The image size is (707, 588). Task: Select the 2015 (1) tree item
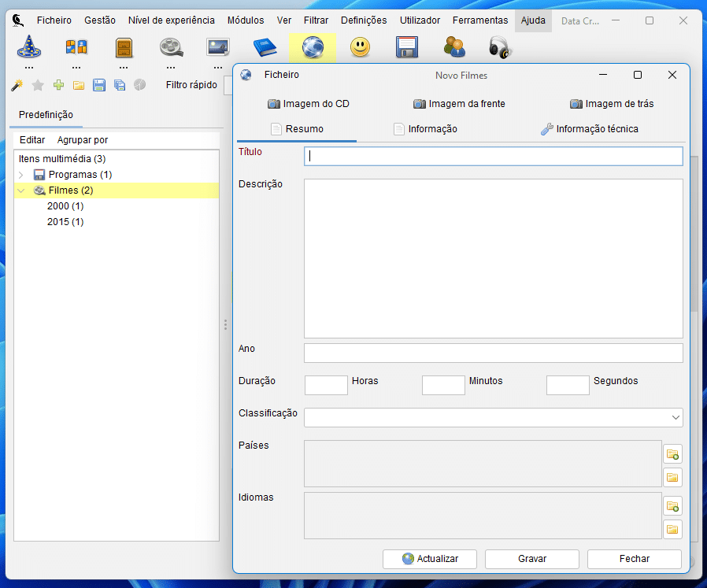pyautogui.click(x=65, y=222)
